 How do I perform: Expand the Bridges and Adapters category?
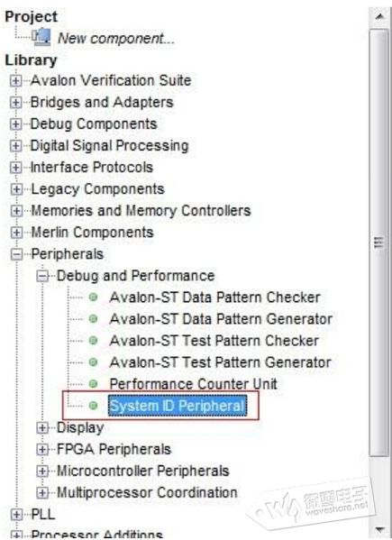coord(15,103)
